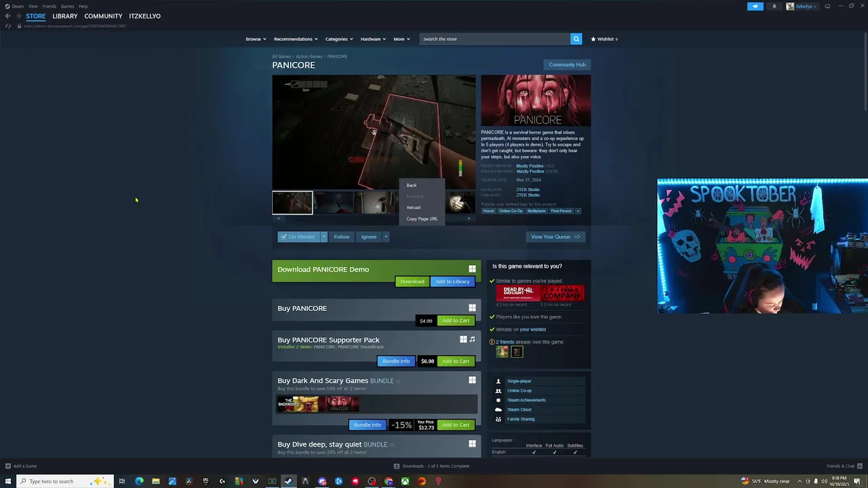The image size is (868, 488).
Task: Open the Horror tag
Action: point(488,211)
